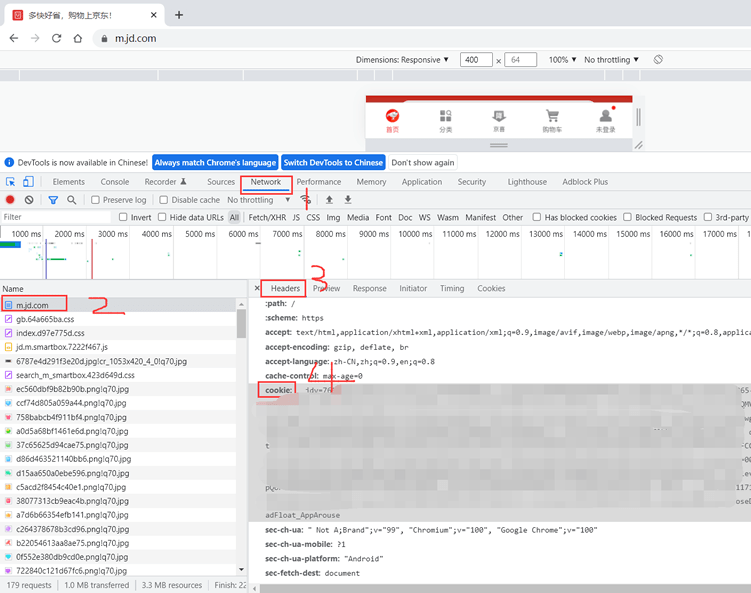Open the 100% zoom dropdown
This screenshot has width=751, height=593.
pos(562,60)
